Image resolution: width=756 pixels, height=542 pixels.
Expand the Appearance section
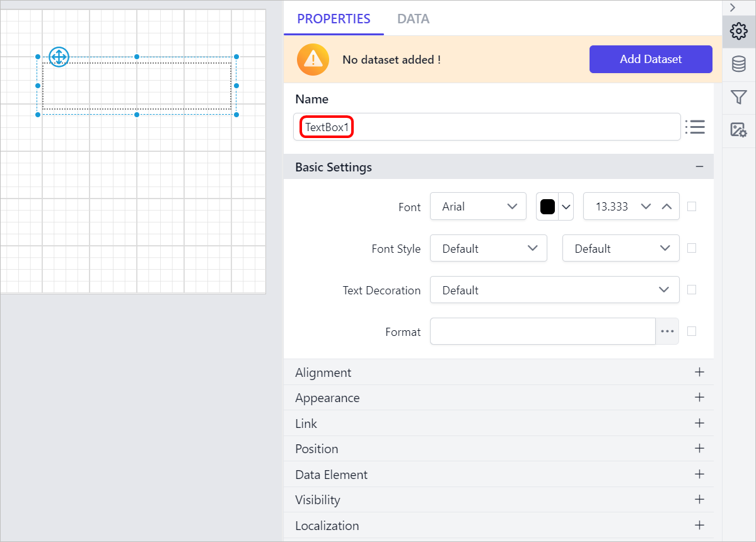[x=499, y=398]
